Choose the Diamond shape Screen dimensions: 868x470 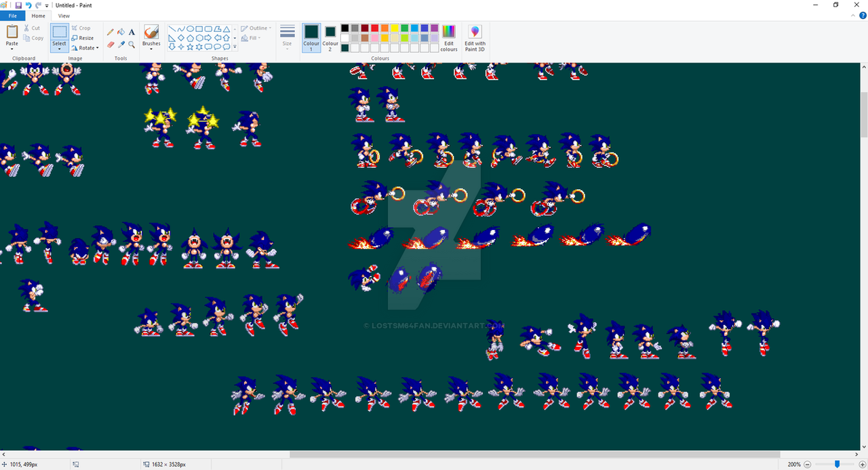[x=181, y=38]
